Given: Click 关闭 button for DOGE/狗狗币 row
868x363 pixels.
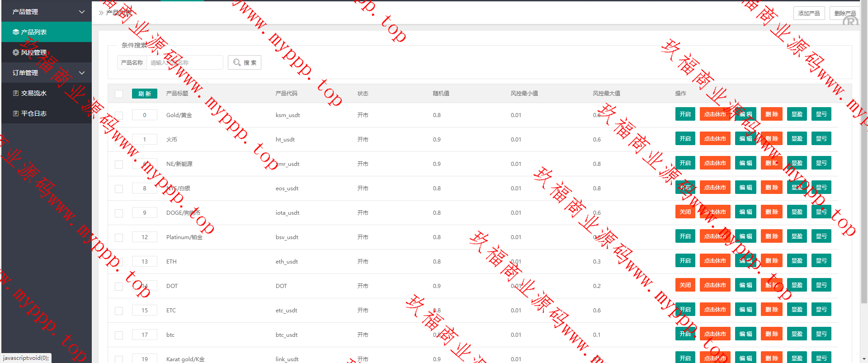Looking at the screenshot, I should [x=685, y=212].
